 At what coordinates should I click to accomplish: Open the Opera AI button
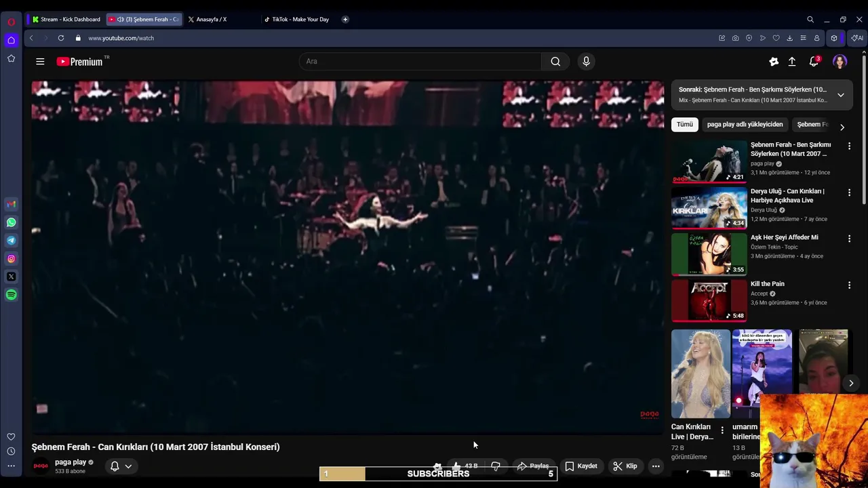(x=857, y=38)
